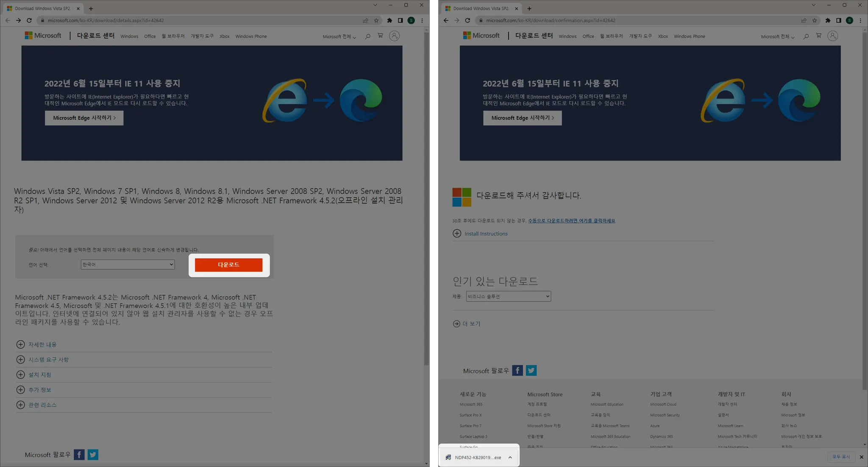Click Twitter icon in left window footer

93,455
